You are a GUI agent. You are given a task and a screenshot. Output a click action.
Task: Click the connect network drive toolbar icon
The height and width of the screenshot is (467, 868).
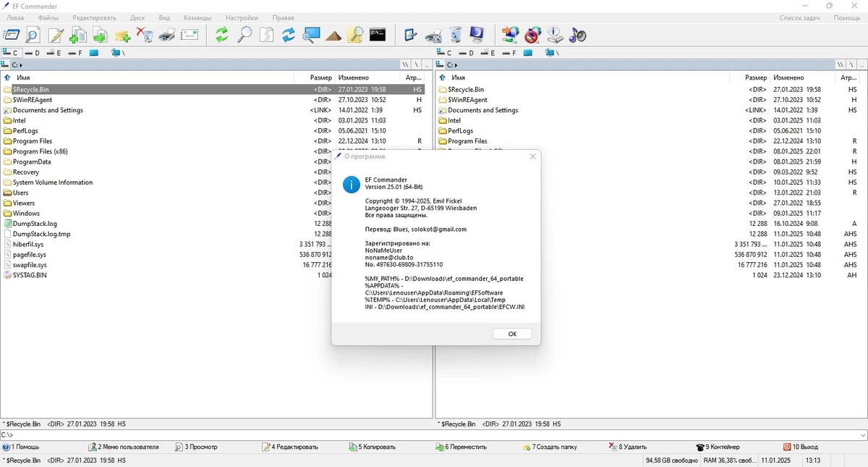[511, 34]
